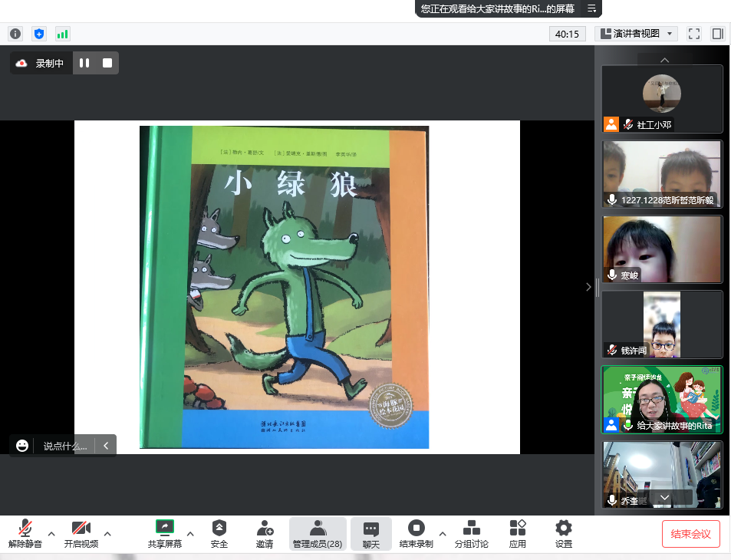This screenshot has height=560, width=731.
Task: Open the 聊天 chat panel
Action: click(371, 533)
